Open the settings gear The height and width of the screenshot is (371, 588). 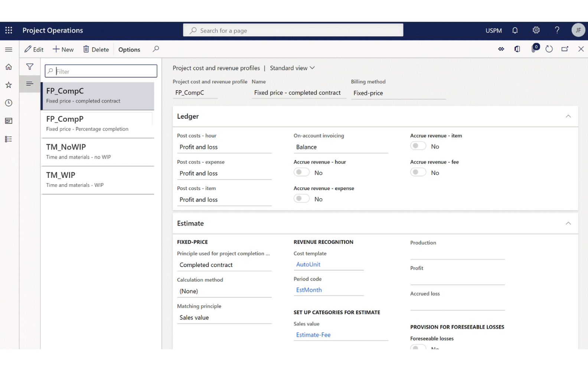pos(536,30)
